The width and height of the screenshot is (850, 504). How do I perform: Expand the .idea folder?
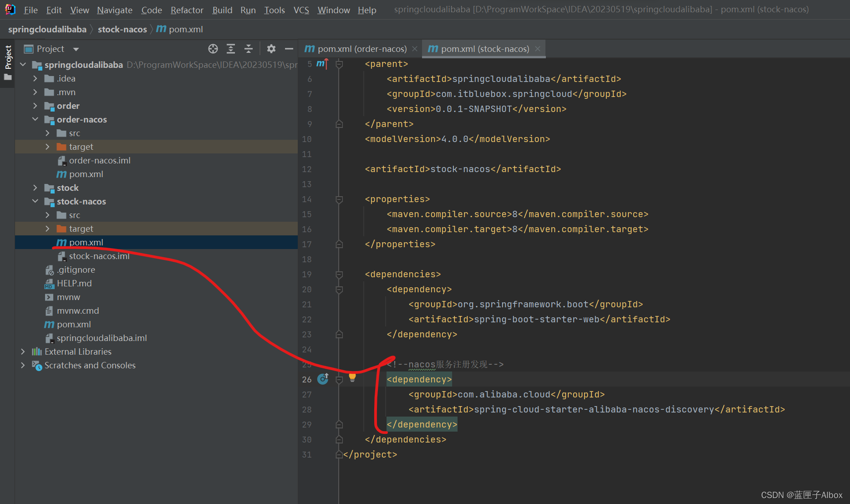35,78
